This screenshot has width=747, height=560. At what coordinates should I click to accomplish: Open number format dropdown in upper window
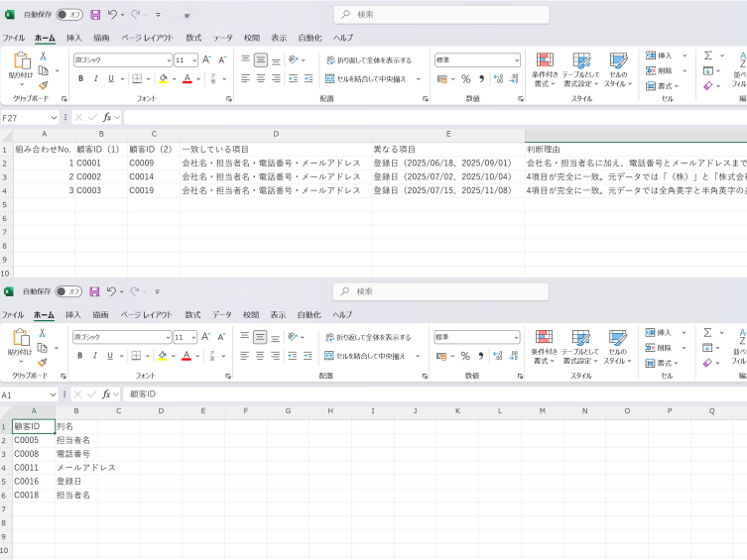[x=517, y=60]
